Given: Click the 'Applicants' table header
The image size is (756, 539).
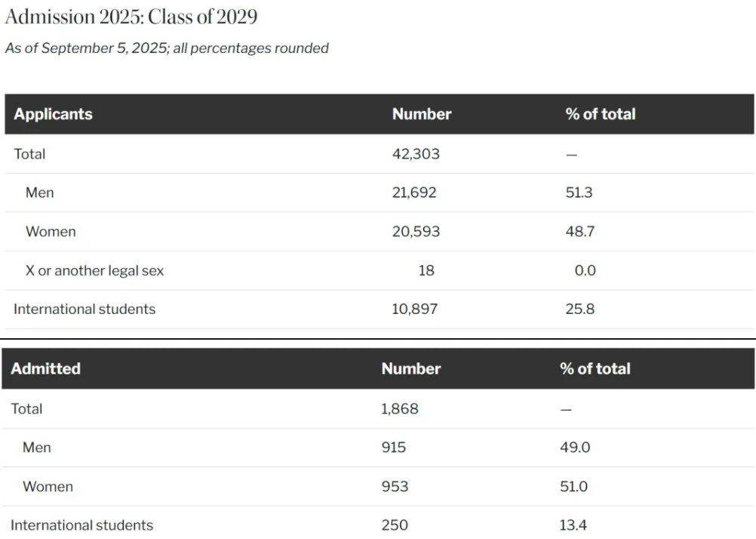Looking at the screenshot, I should click(53, 114).
